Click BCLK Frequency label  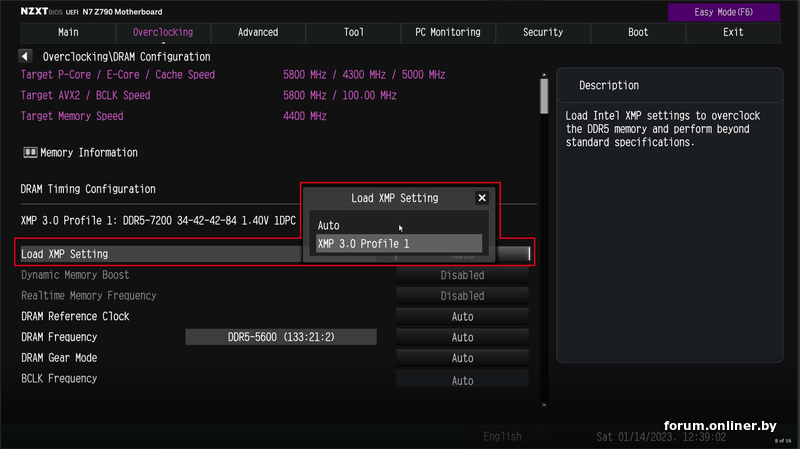point(59,379)
